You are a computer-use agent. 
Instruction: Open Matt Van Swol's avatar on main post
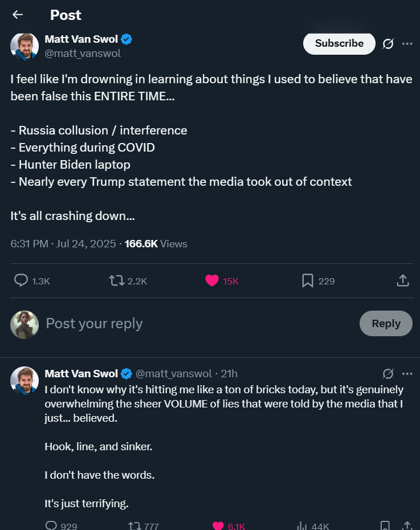25,46
